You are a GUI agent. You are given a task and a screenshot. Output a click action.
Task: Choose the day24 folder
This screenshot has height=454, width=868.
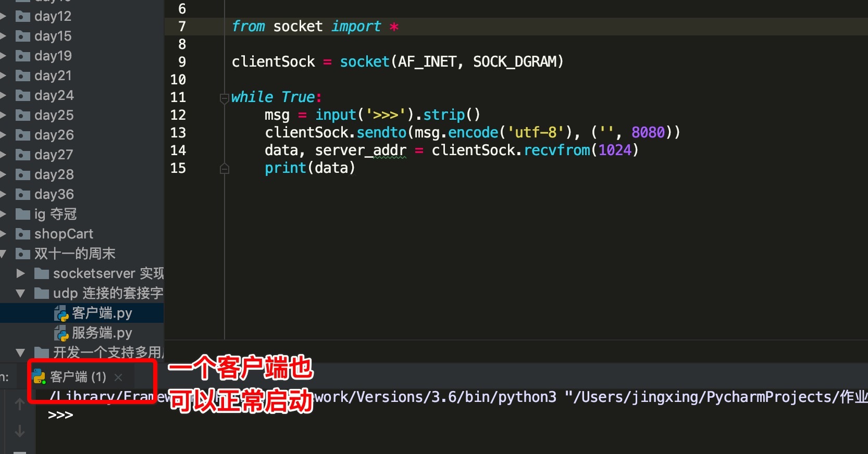click(53, 95)
